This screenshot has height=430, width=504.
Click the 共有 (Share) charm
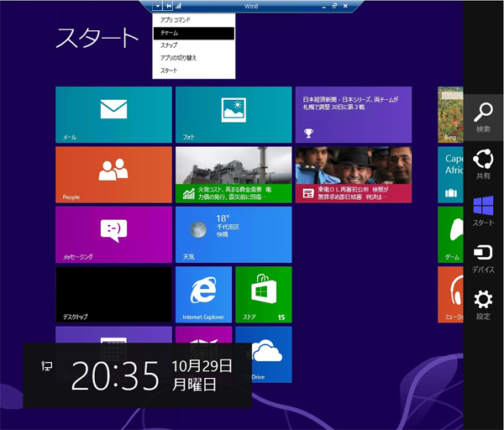click(x=483, y=164)
